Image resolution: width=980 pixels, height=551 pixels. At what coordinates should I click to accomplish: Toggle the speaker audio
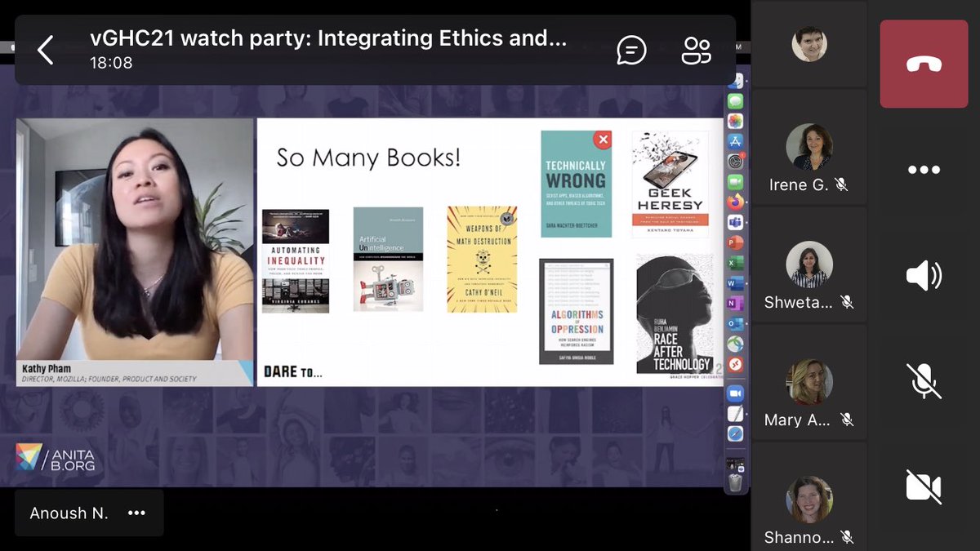pyautogui.click(x=924, y=275)
